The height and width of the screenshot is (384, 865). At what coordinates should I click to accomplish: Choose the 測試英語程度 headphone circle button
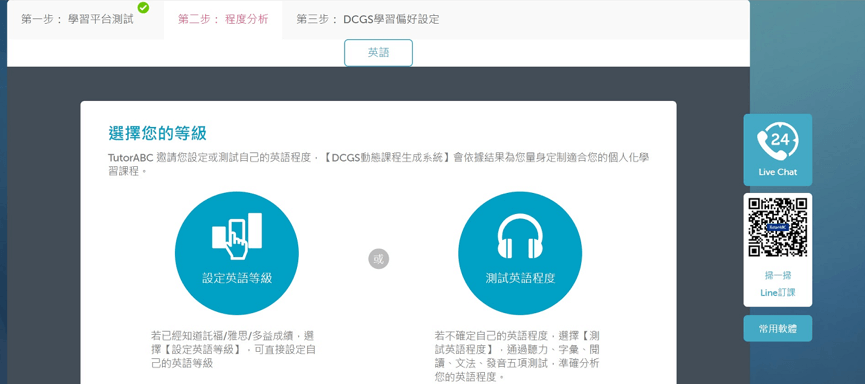pos(520,253)
